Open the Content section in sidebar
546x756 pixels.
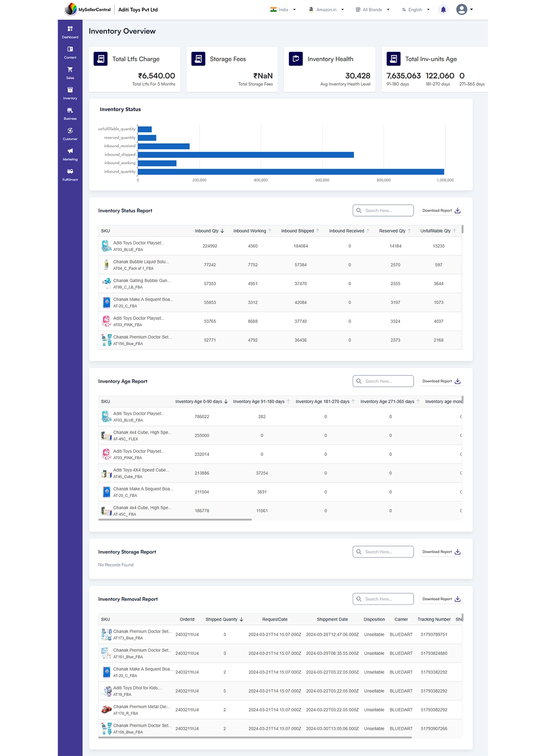point(70,52)
